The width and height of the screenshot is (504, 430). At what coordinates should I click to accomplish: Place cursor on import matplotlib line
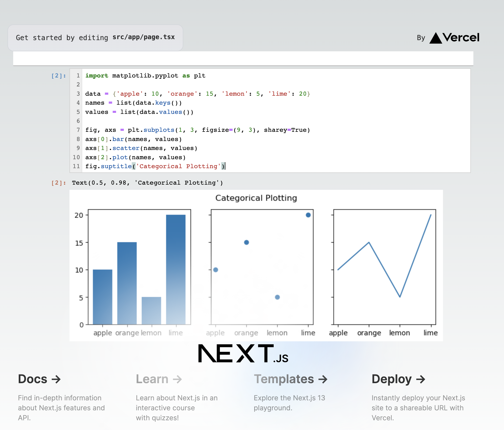click(x=145, y=76)
